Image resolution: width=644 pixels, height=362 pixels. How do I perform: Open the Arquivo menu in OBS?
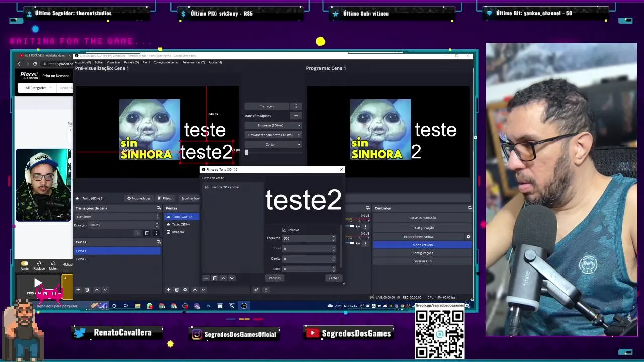click(x=83, y=62)
